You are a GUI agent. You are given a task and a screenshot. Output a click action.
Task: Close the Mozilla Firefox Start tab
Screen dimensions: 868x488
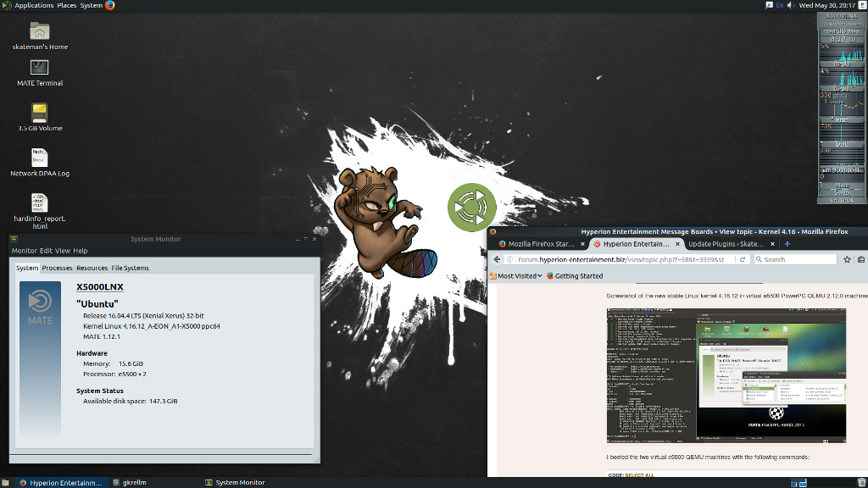(x=582, y=244)
